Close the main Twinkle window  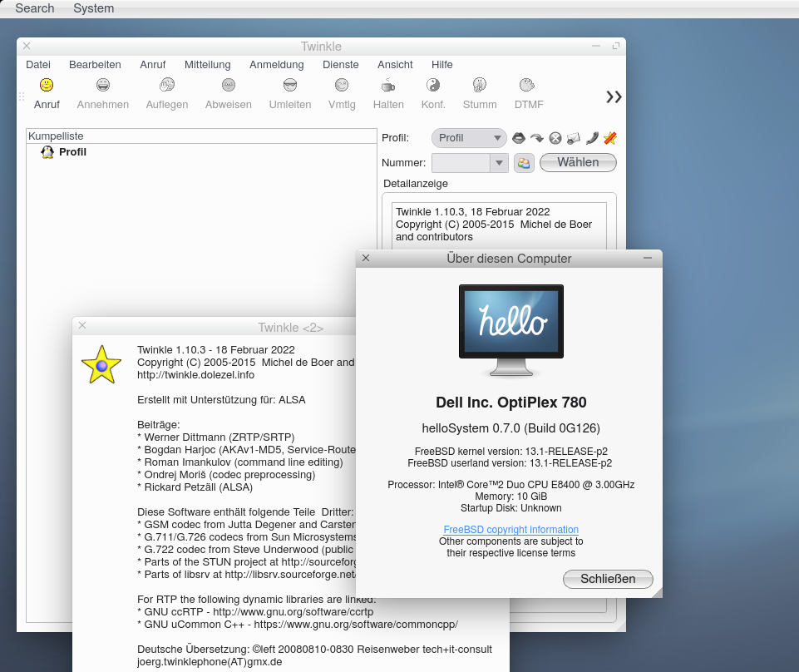[27, 46]
